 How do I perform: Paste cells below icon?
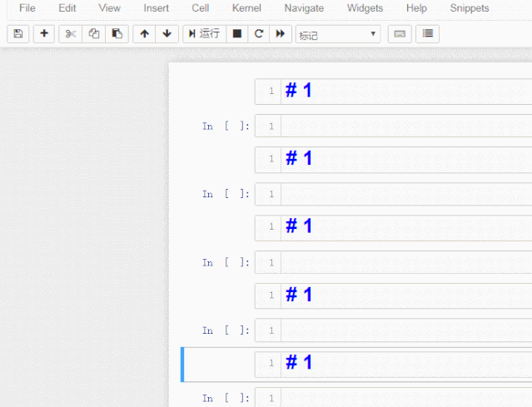click(x=117, y=34)
